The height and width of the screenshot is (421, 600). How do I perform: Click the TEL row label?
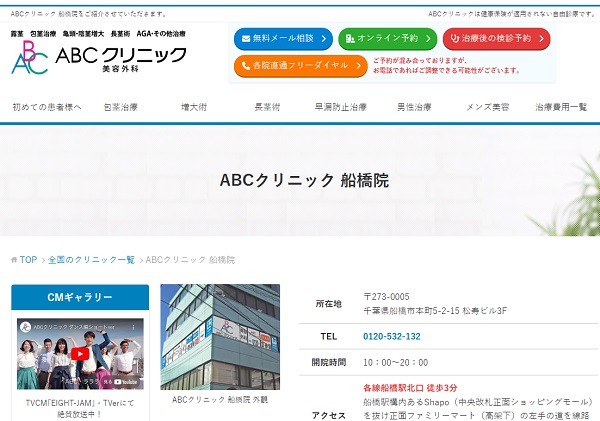tap(329, 336)
